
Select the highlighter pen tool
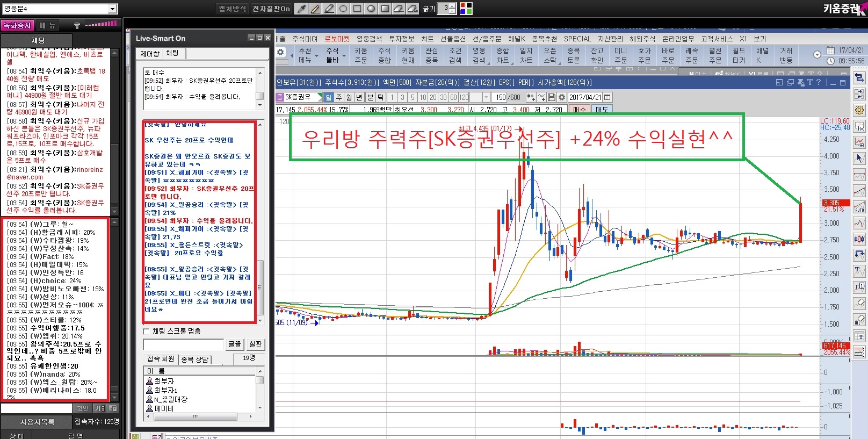tap(329, 9)
